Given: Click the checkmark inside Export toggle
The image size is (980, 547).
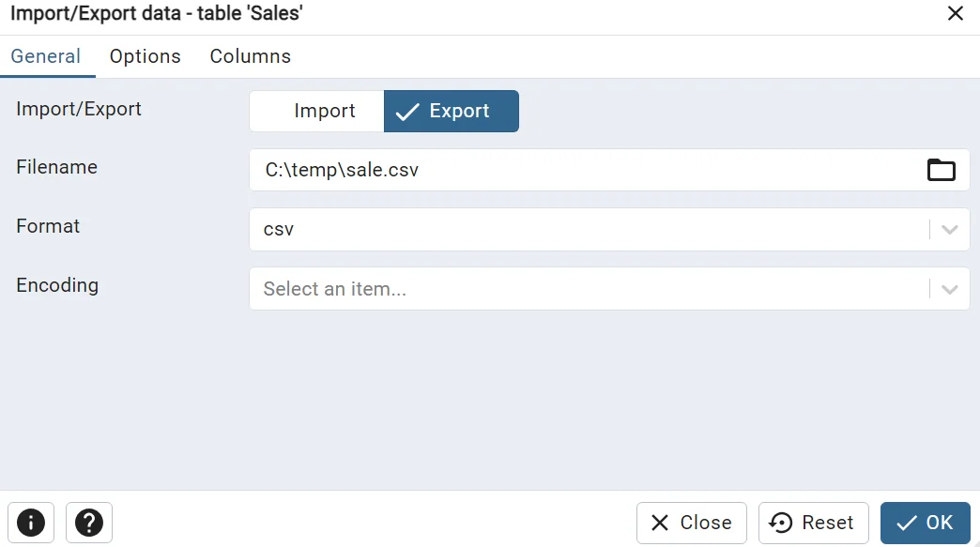Looking at the screenshot, I should click(407, 111).
